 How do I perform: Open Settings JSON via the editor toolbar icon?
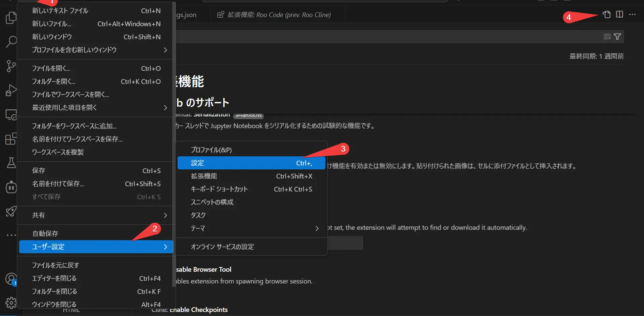[606, 14]
